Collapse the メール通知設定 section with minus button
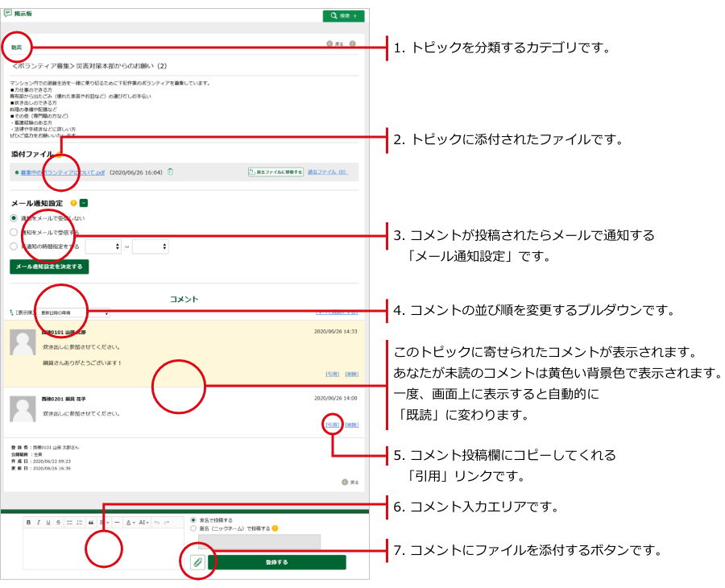 (84, 203)
